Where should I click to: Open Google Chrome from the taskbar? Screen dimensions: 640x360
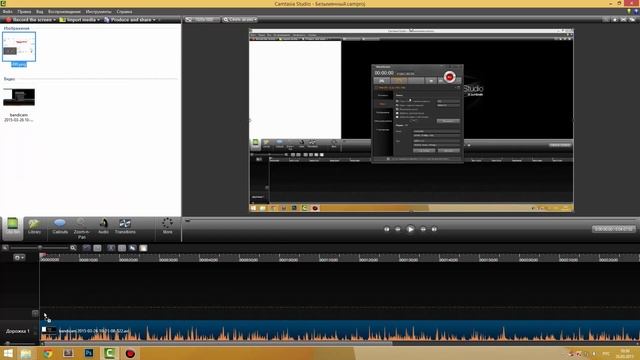coord(47,353)
